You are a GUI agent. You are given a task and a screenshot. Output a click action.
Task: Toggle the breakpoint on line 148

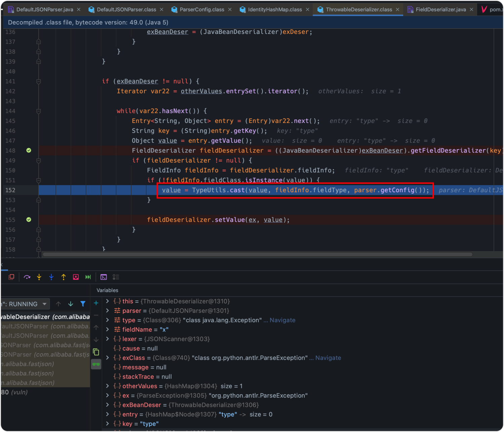(x=29, y=150)
